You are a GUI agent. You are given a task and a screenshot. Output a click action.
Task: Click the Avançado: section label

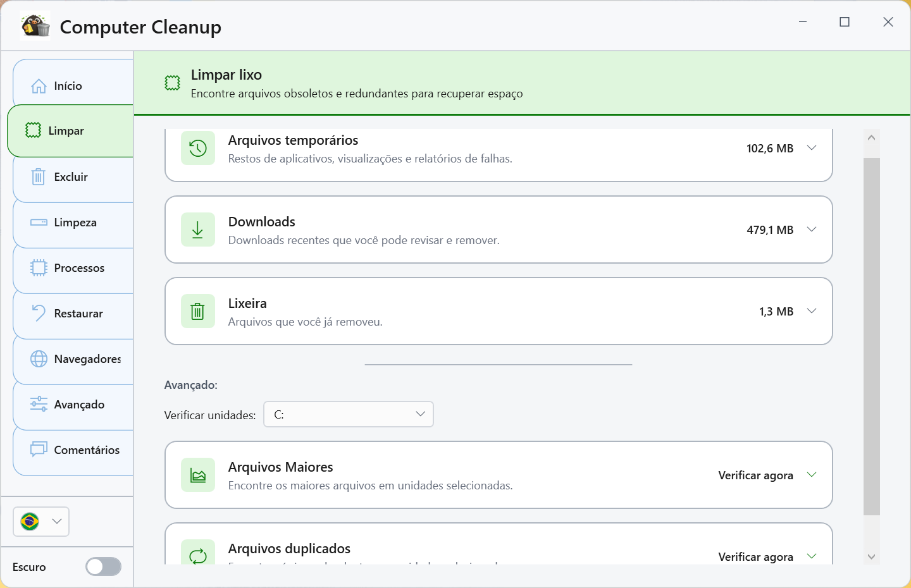pos(190,385)
